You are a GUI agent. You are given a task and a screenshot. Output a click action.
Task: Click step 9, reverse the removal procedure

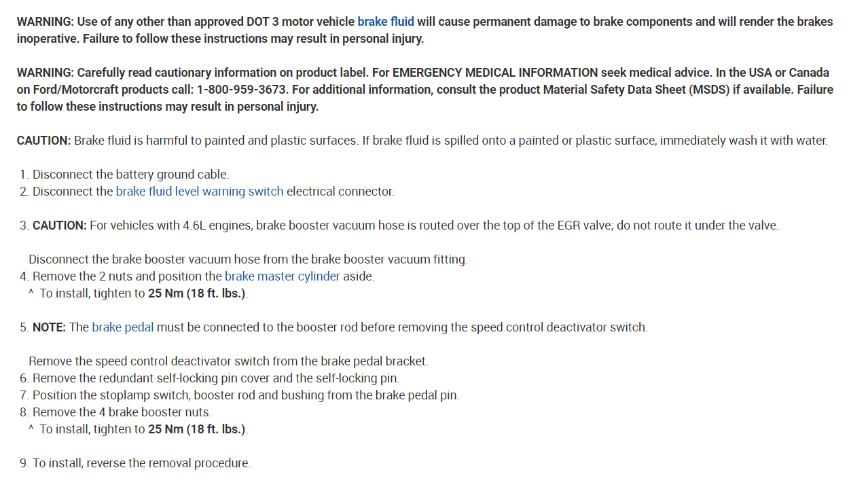141,463
